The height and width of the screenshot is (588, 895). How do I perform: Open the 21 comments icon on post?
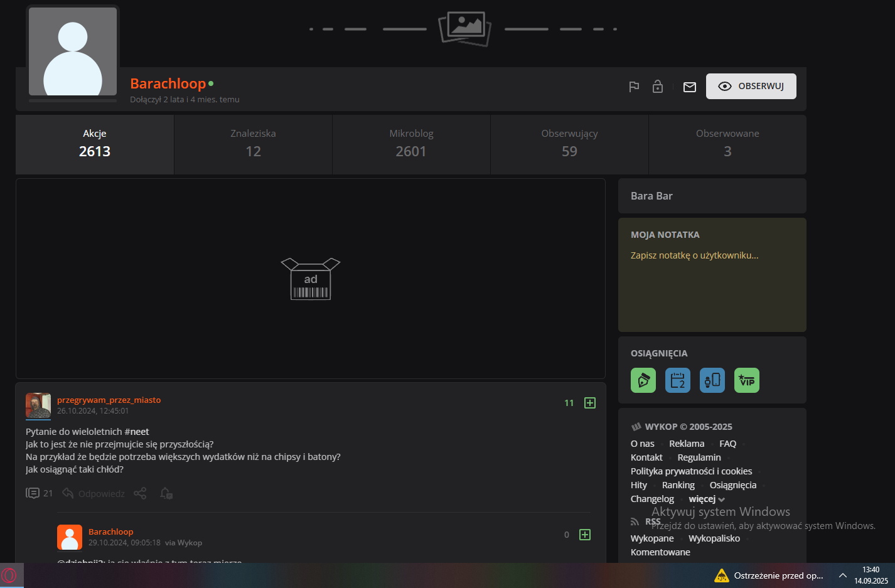33,493
